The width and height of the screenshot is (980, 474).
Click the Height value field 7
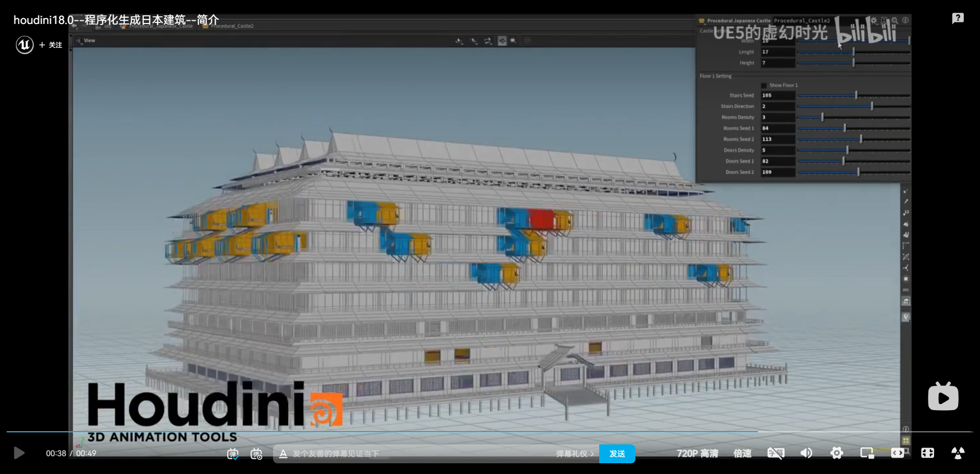click(778, 63)
